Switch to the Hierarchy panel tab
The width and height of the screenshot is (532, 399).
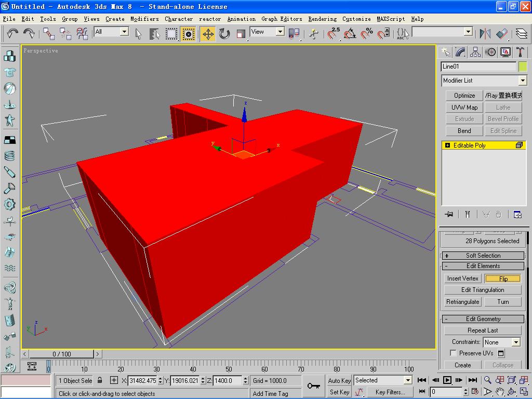pos(475,52)
